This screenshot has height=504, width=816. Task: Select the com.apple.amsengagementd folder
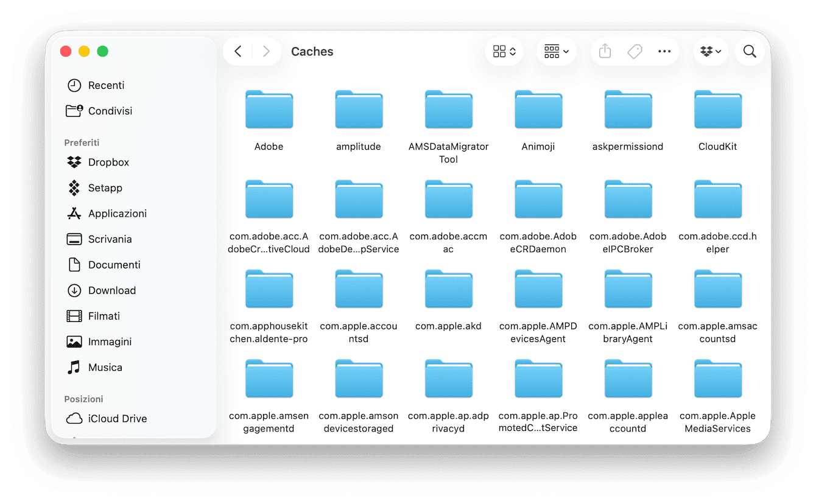[x=269, y=379]
